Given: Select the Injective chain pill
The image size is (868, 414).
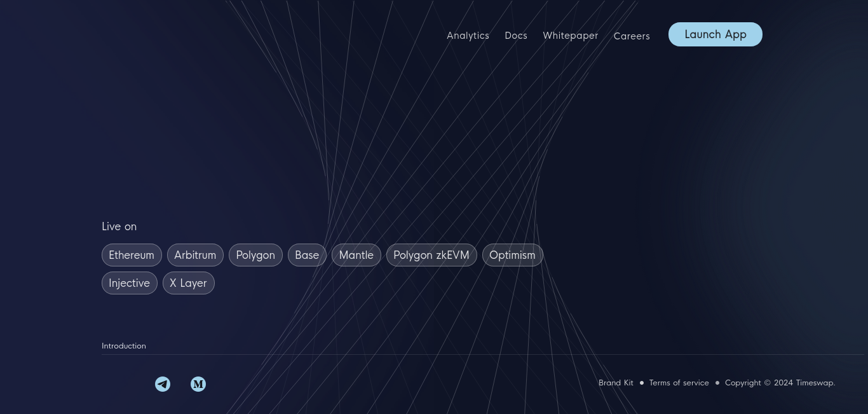Looking at the screenshot, I should [x=130, y=283].
